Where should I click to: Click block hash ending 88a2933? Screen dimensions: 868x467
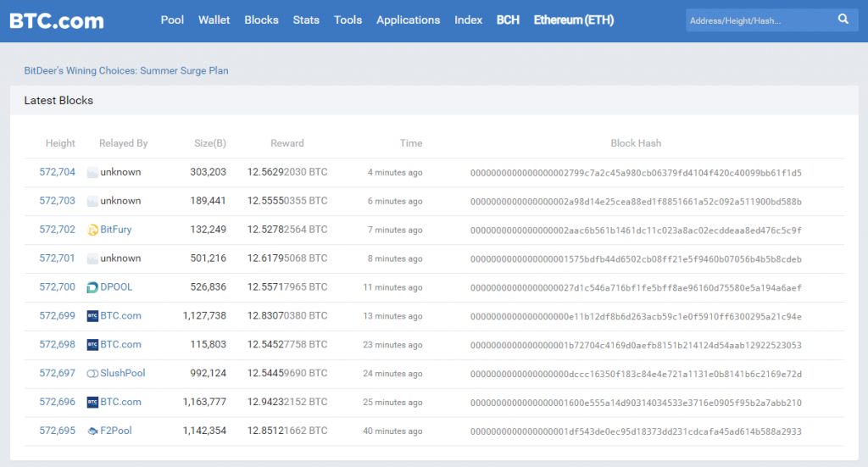636,432
